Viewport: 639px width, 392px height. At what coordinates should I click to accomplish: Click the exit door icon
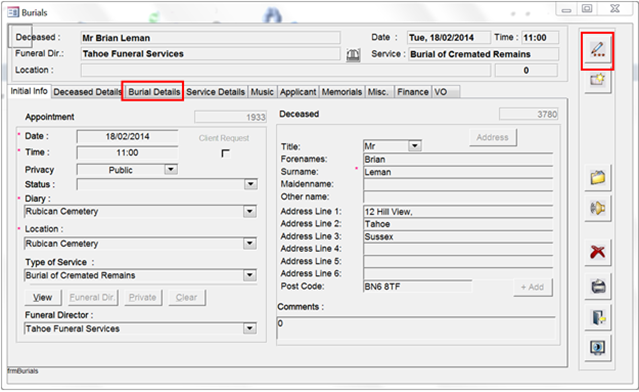[x=597, y=317]
